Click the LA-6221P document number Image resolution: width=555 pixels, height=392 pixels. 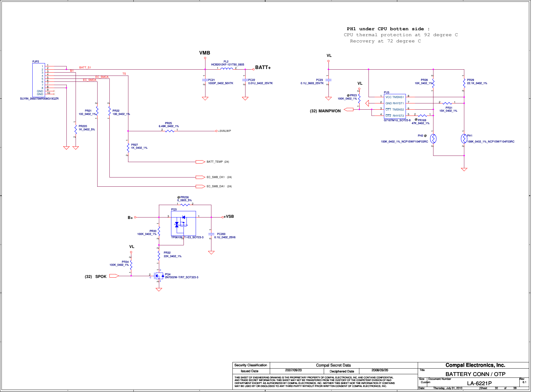click(x=479, y=383)
